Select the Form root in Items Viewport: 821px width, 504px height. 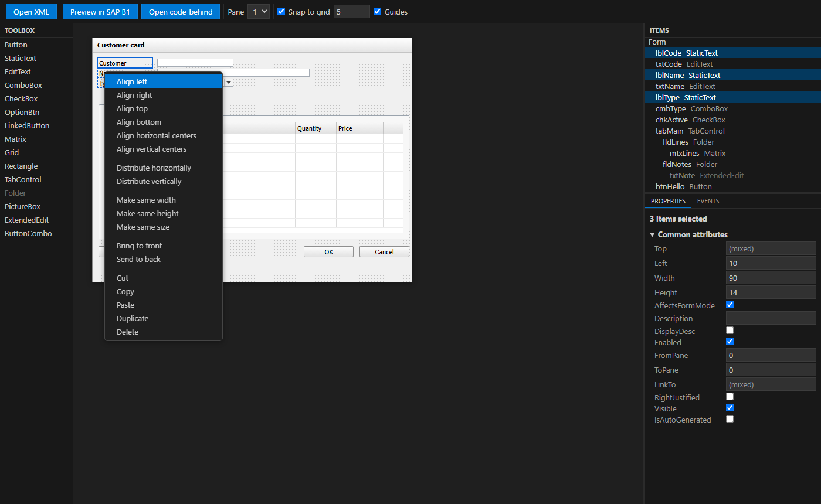click(x=733, y=42)
